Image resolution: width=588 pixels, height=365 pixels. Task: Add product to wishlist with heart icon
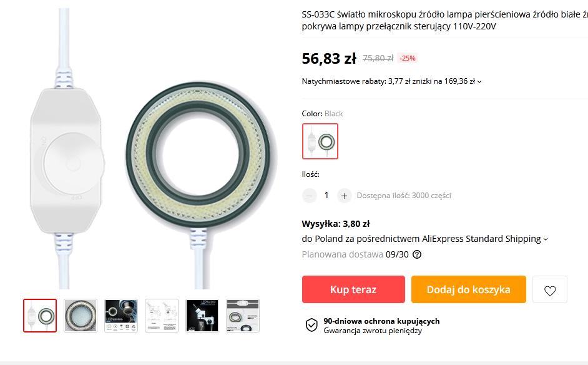pyautogui.click(x=550, y=290)
